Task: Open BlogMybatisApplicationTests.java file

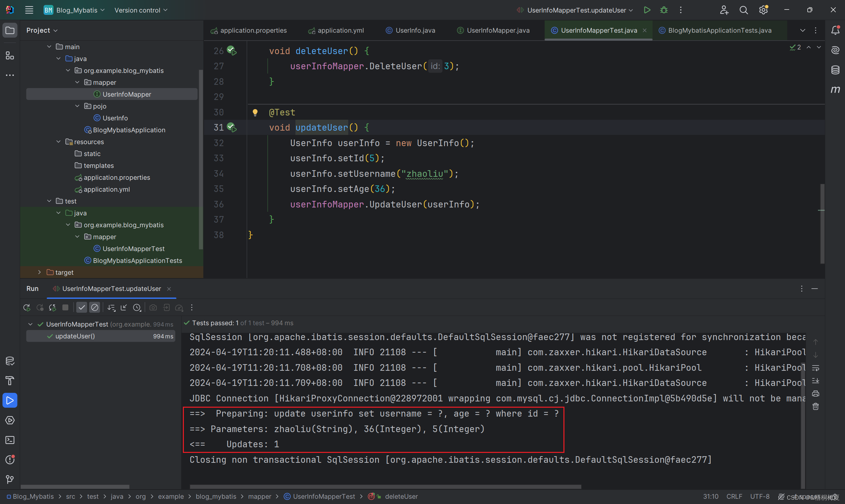Action: [x=719, y=30]
